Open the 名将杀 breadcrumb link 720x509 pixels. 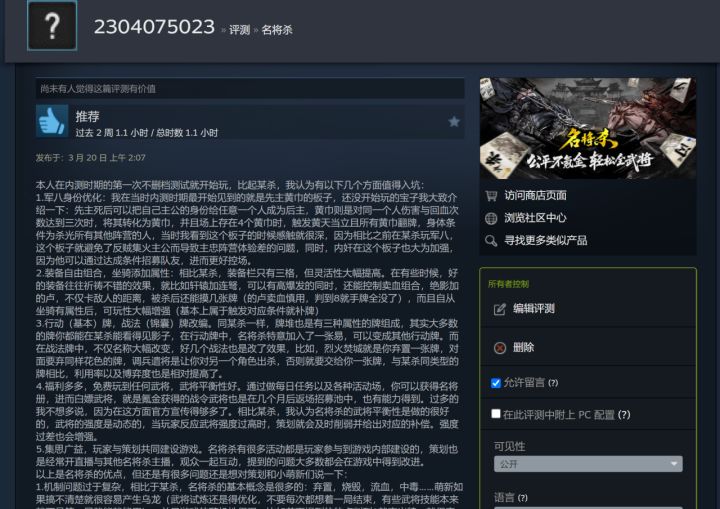coord(277,30)
